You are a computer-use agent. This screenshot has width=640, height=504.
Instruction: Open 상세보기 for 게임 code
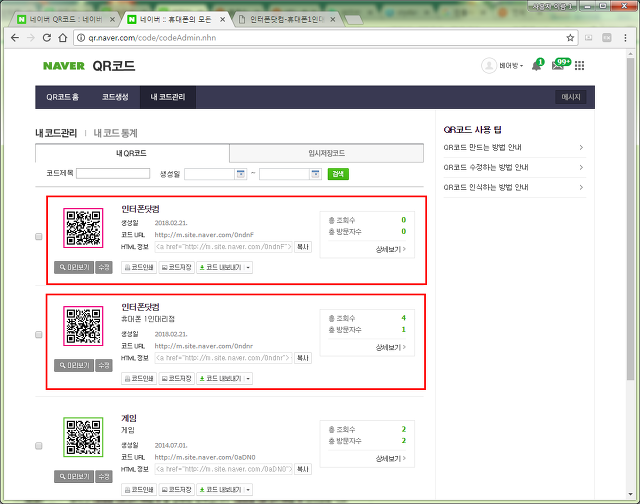391,459
